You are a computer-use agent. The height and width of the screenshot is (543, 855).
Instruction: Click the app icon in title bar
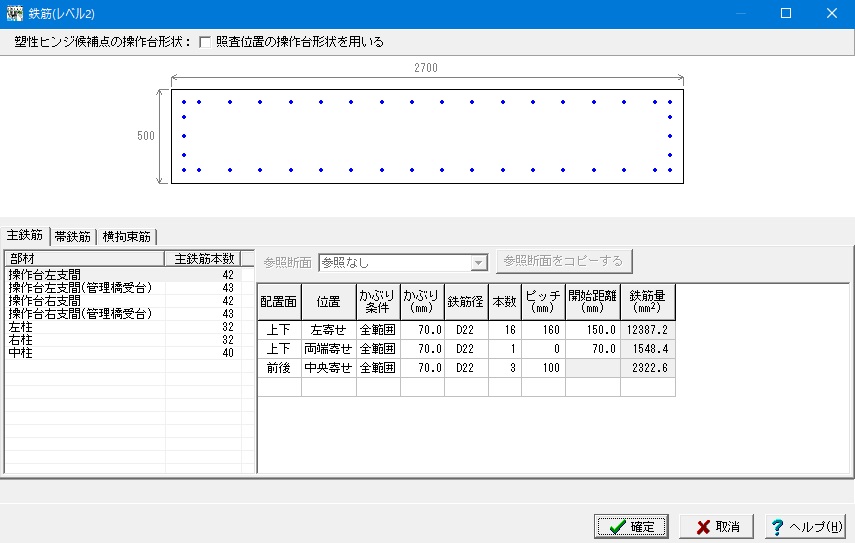(x=14, y=14)
